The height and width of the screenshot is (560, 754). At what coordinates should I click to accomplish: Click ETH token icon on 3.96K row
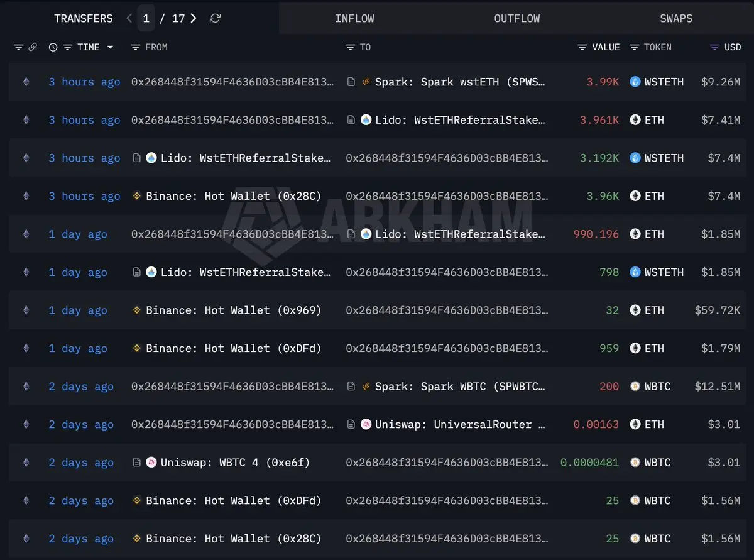coord(635,195)
